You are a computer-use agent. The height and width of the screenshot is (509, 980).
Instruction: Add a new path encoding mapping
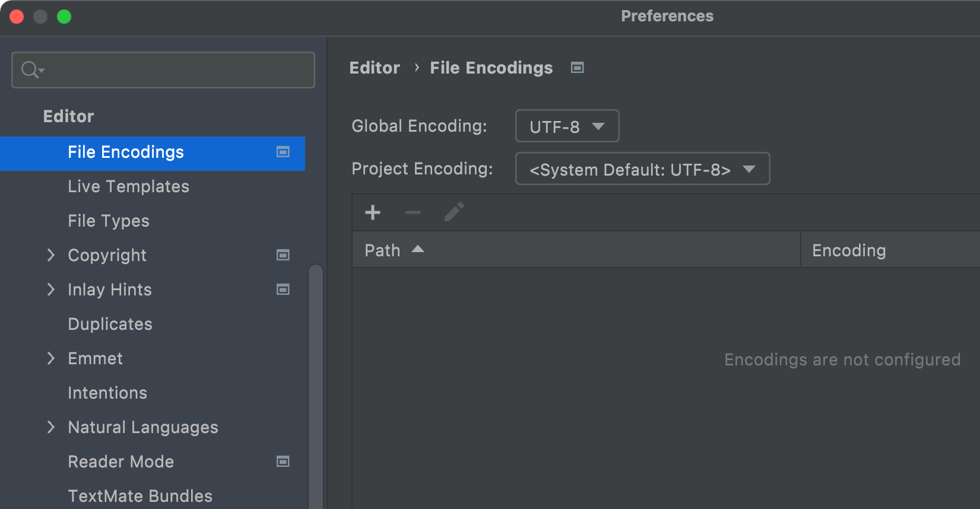pos(373,212)
